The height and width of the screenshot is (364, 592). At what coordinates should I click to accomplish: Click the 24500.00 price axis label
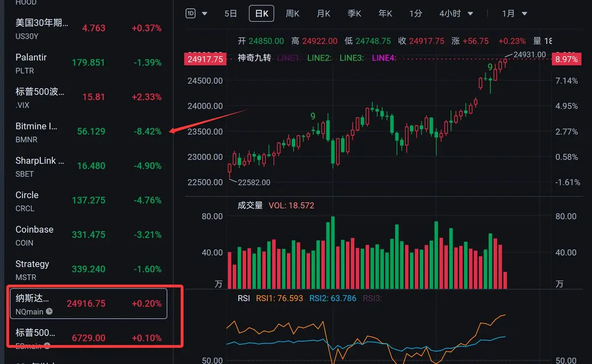205,80
